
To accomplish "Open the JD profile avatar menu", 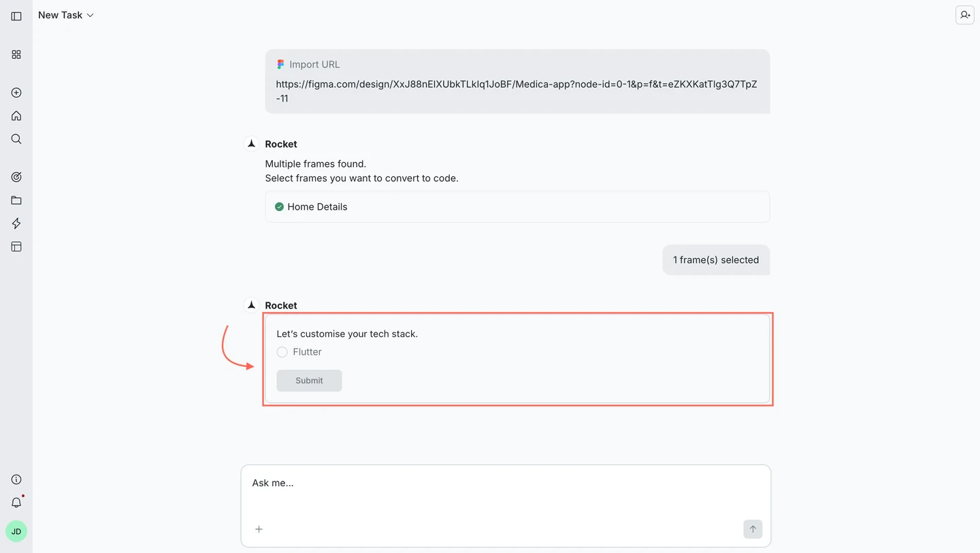I will pos(16,531).
